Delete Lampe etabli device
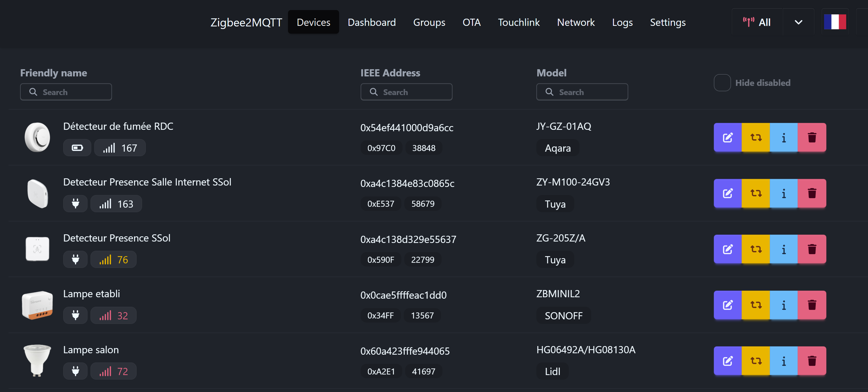The image size is (868, 392). pyautogui.click(x=812, y=305)
